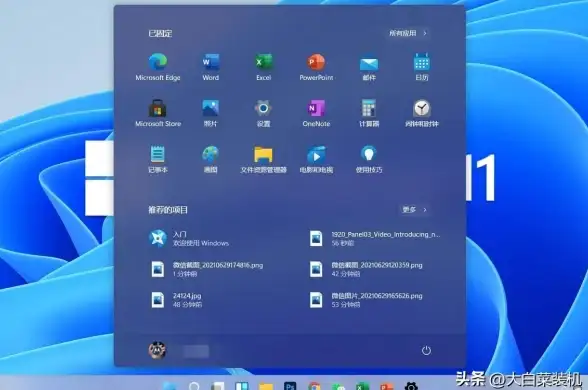Launch the Paint (画图) app
The width and height of the screenshot is (588, 390).
point(211,159)
